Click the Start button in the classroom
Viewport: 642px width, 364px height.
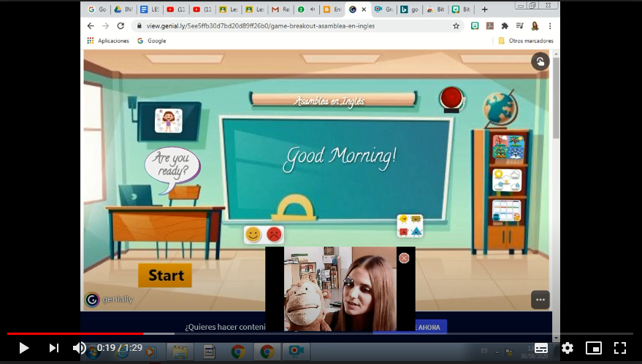165,275
